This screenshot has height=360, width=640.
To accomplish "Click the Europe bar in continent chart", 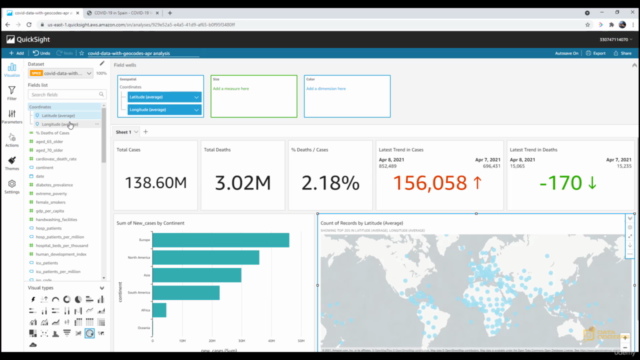I will [221, 240].
